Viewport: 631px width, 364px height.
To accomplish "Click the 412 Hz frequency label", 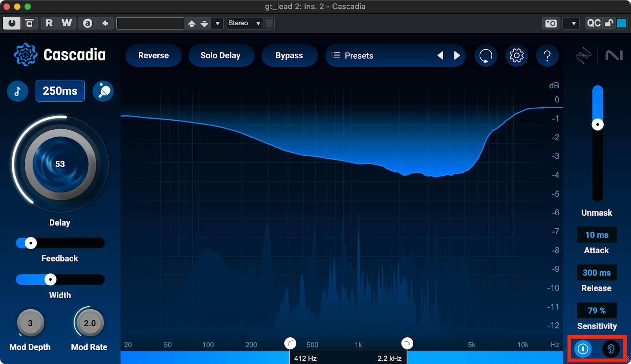I will pos(306,358).
